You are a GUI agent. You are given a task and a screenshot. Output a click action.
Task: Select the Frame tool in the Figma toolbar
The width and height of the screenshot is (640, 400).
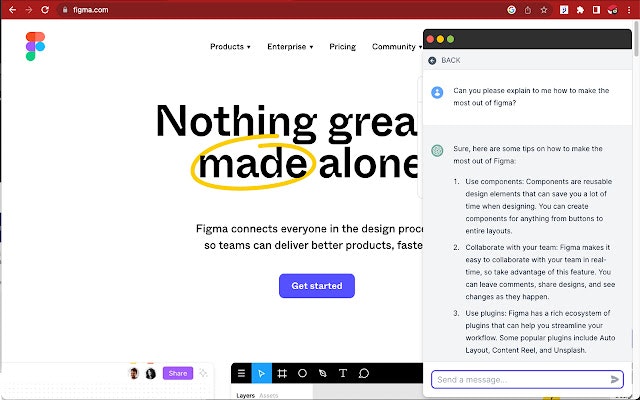(x=282, y=373)
